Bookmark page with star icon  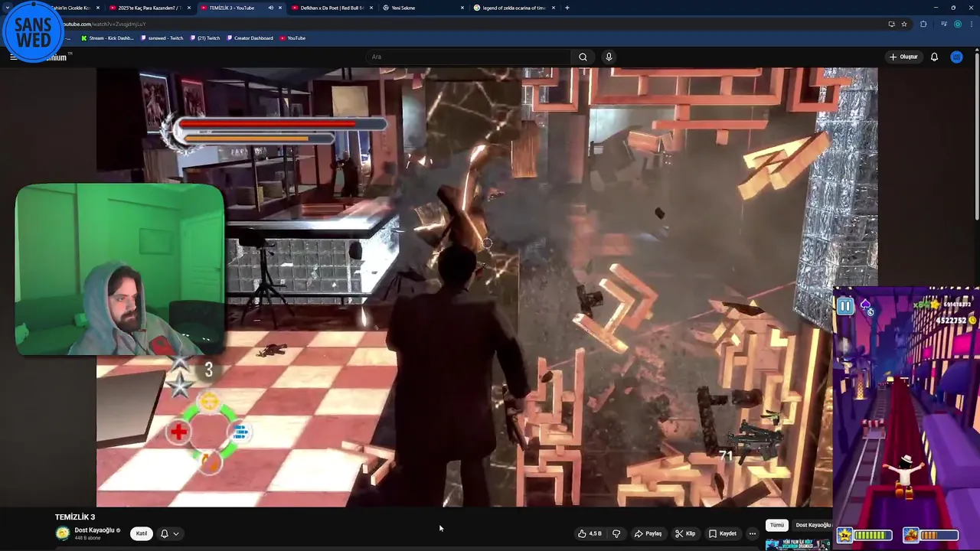[x=904, y=24]
